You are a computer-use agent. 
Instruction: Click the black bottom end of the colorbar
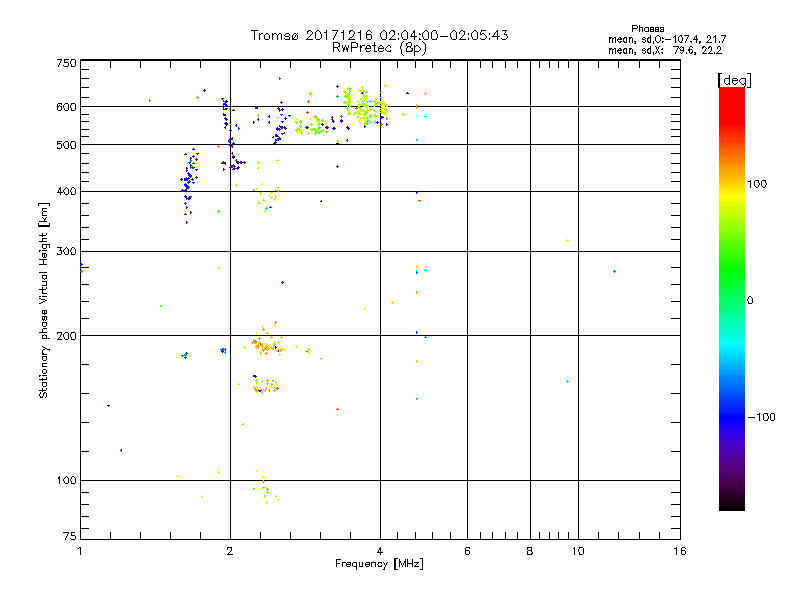[732, 505]
